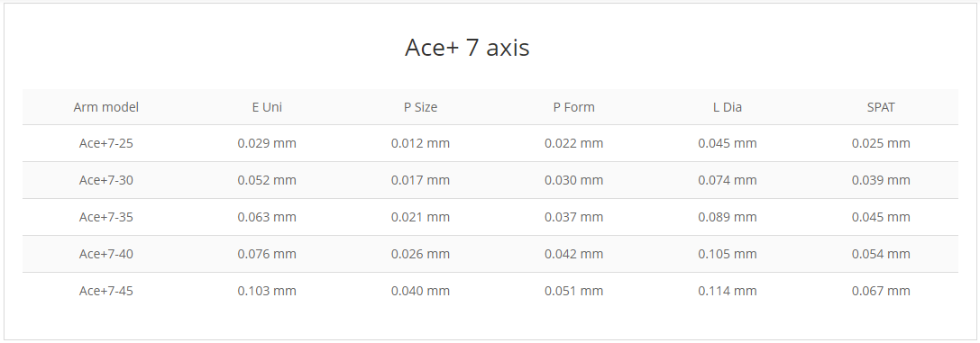Select the 0.025 mm SPAT value
Viewport: 980px width, 343px height.
tap(881, 143)
